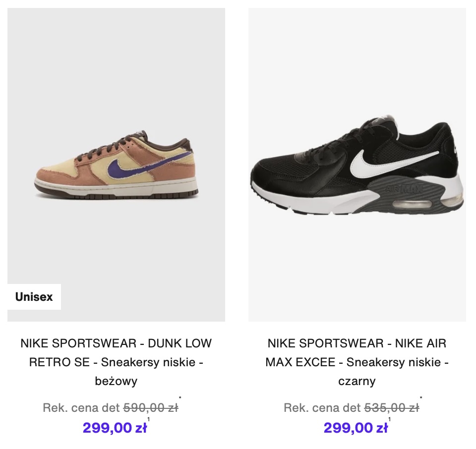
Task: Open the beige Dunk Low shoe image
Action: pos(116,165)
